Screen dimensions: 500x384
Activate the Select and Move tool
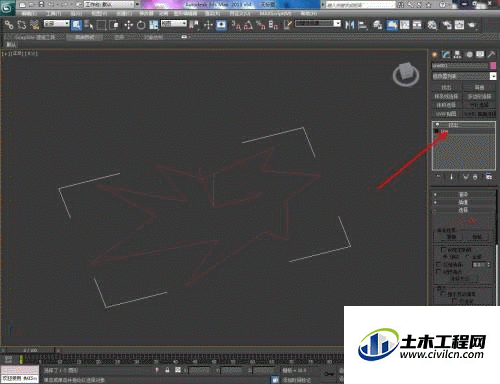(x=128, y=25)
